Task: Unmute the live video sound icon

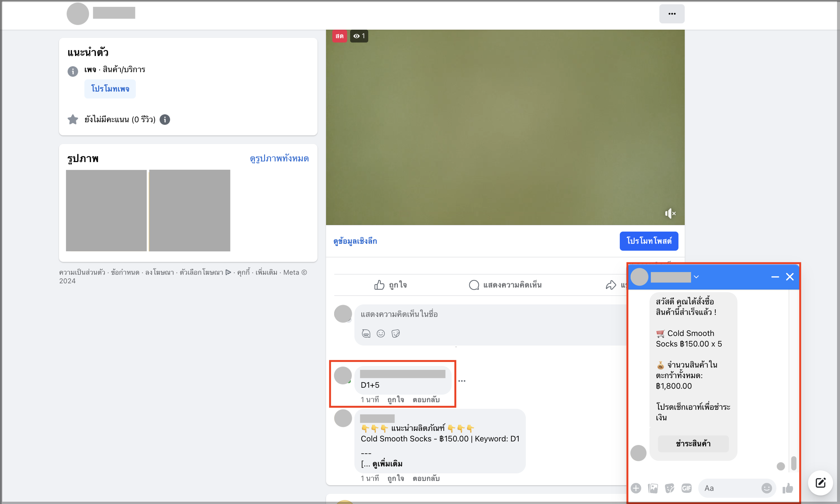Action: pos(670,213)
